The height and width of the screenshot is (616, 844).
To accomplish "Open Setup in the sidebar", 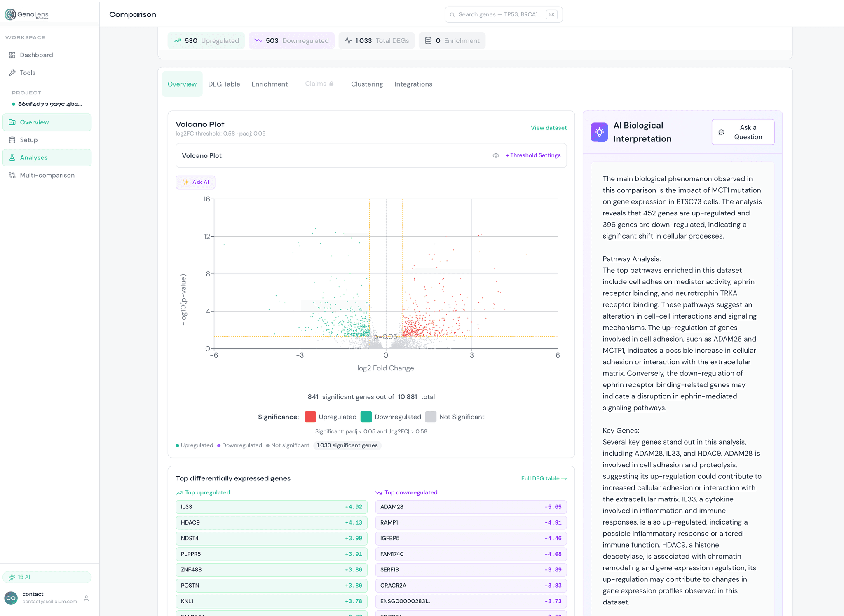I will click(x=47, y=140).
